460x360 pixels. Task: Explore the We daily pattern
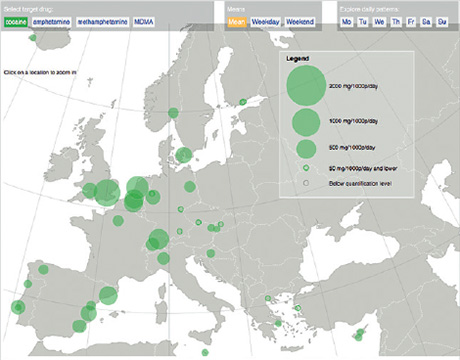coord(379,22)
